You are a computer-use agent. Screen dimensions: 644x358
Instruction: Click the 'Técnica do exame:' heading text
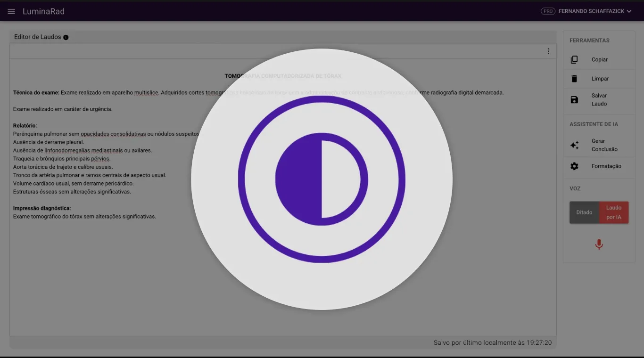(x=36, y=93)
